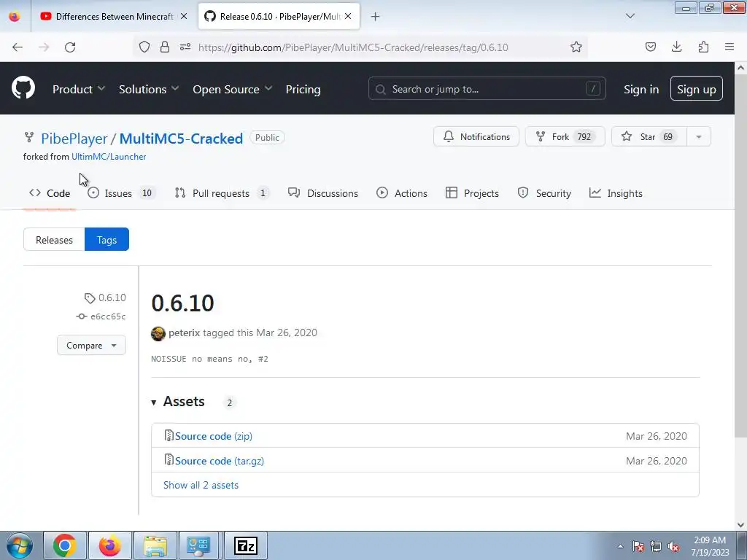Open the Firefox downloads arrow icon
This screenshot has height=560, width=747.
tap(676, 47)
